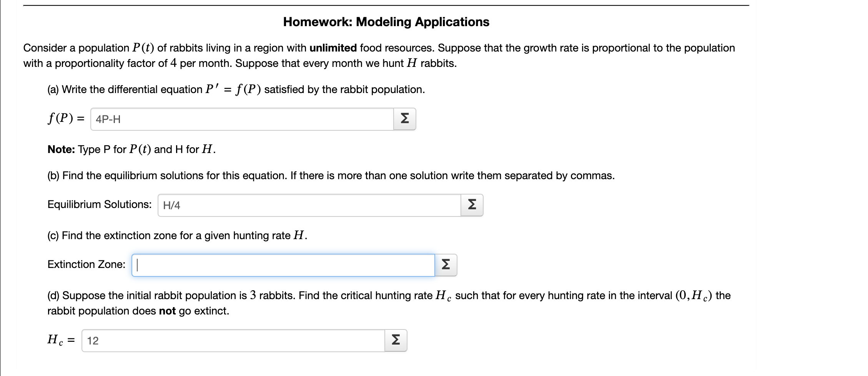Open the Σ equation preview for Extinction Zone
This screenshot has height=376, width=868.
coord(446,264)
